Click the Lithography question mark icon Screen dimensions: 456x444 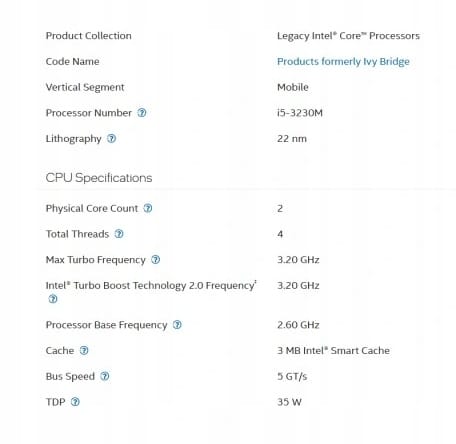(112, 138)
